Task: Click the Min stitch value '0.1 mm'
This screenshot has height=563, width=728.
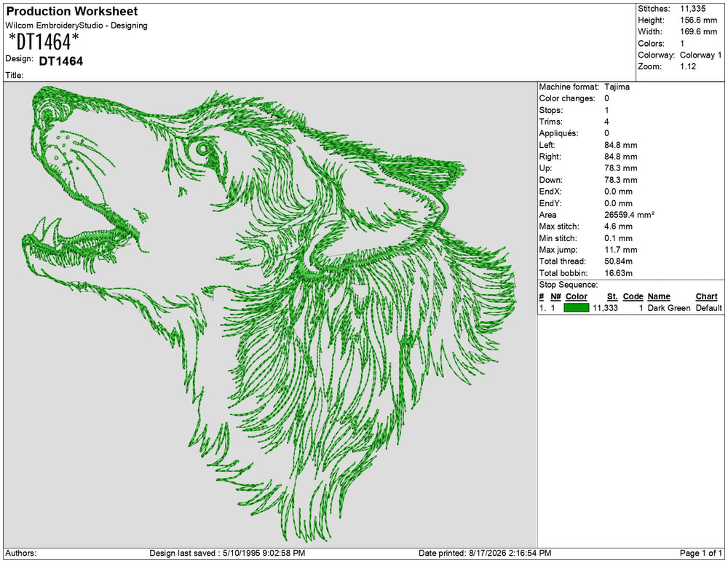Action: [x=618, y=238]
